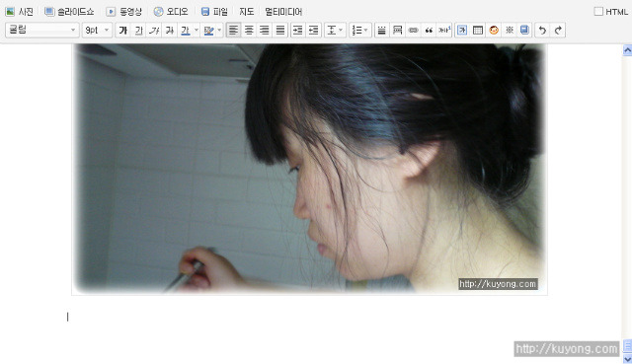This screenshot has width=632, height=364.
Task: Justify the text alignment
Action: [x=280, y=31]
